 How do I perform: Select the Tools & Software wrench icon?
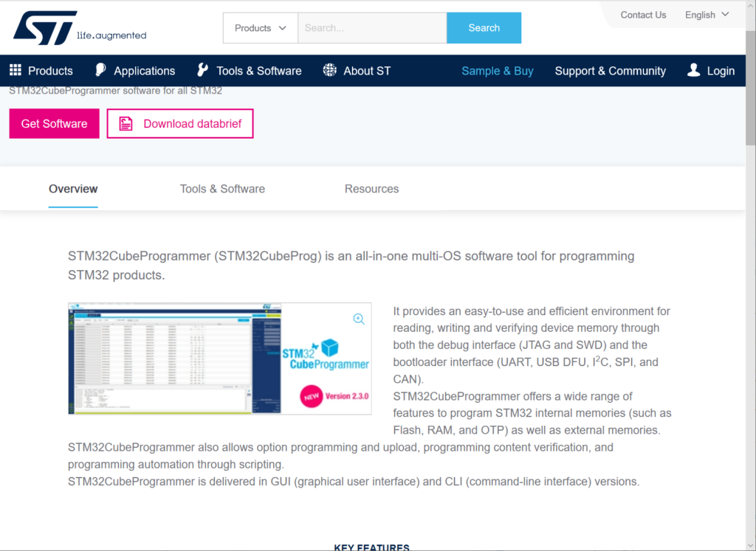point(202,70)
